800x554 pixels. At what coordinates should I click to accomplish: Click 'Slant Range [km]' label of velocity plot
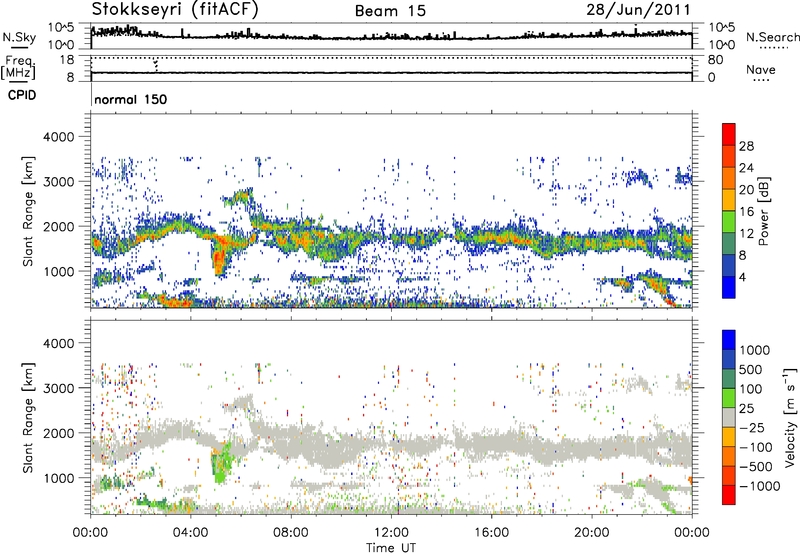click(28, 418)
